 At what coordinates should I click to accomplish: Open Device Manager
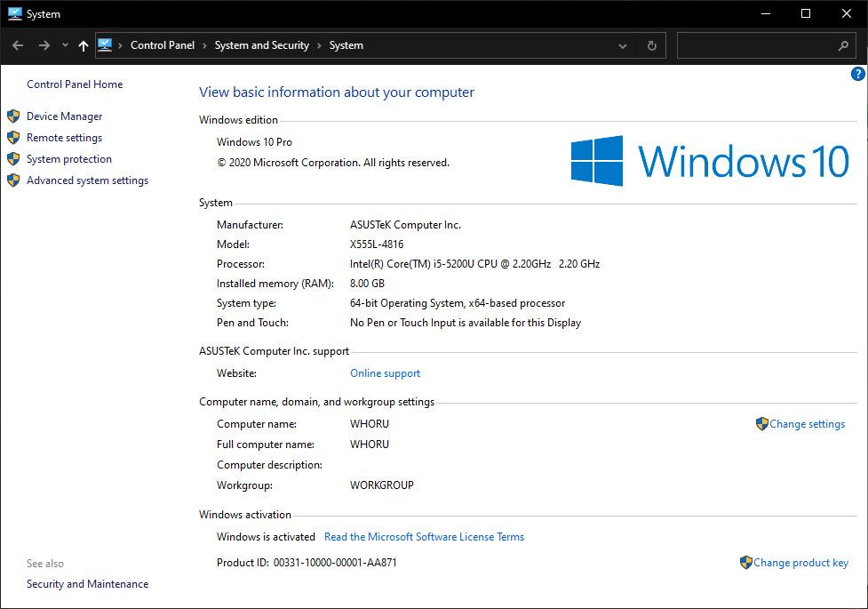64,116
